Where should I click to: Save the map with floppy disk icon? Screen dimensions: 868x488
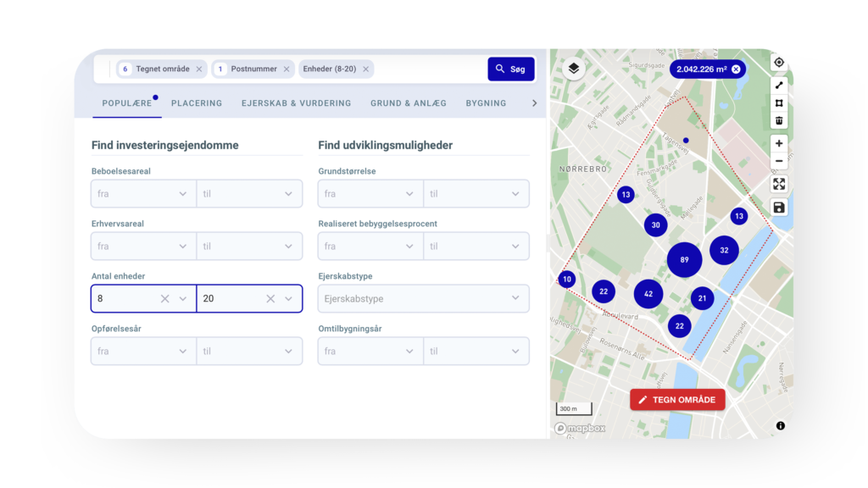[x=779, y=208]
